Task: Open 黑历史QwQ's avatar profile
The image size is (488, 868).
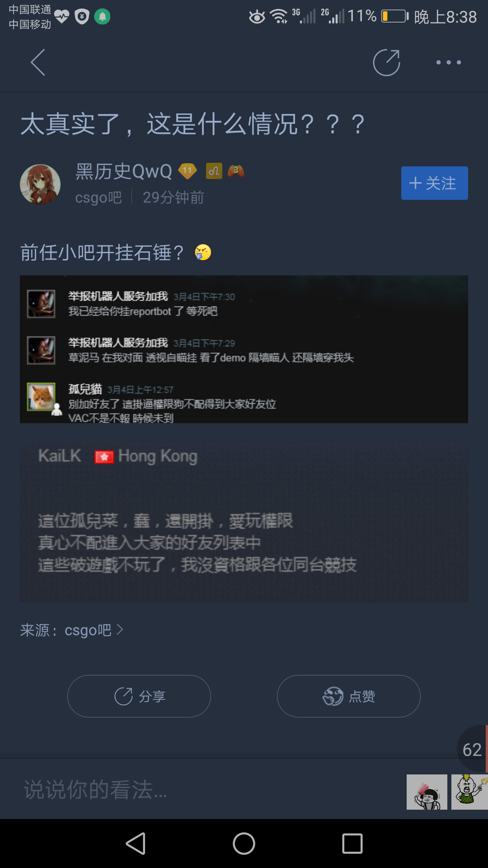Action: coord(40,184)
